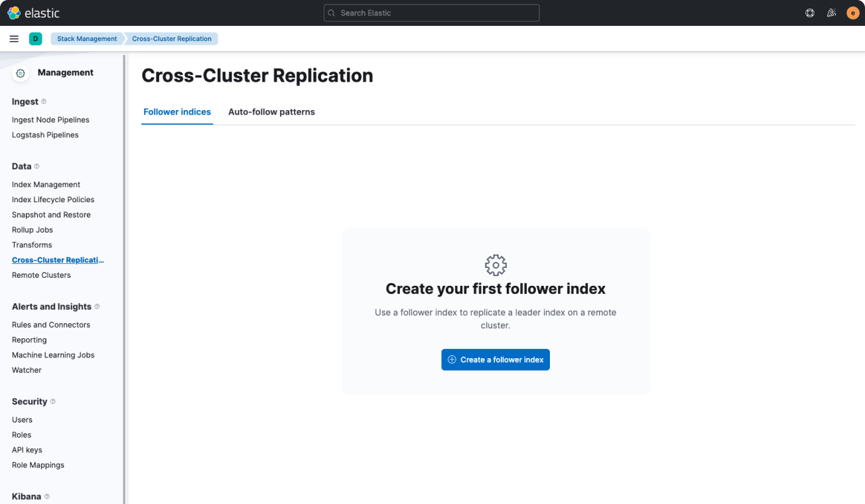865x504 pixels.
Task: Go to Snapshot and Restore
Action: (51, 214)
